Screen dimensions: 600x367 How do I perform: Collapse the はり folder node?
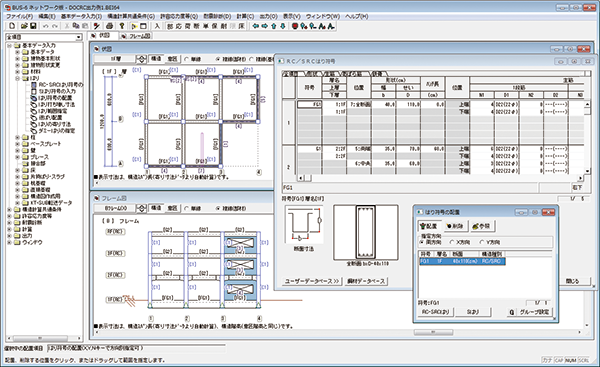[x=17, y=78]
